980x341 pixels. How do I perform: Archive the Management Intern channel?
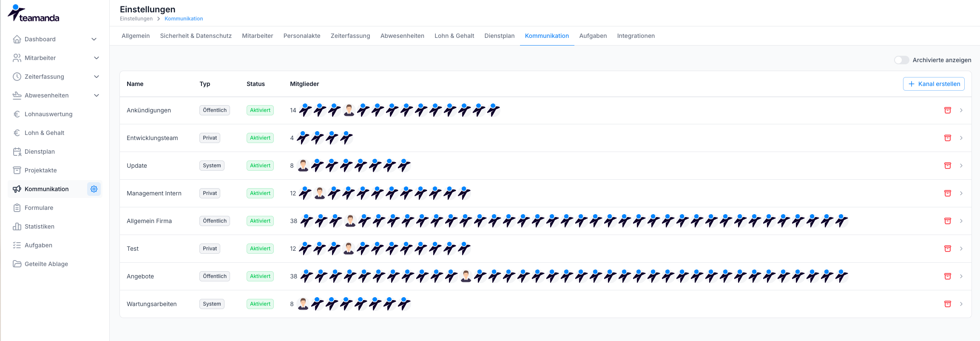click(x=948, y=193)
